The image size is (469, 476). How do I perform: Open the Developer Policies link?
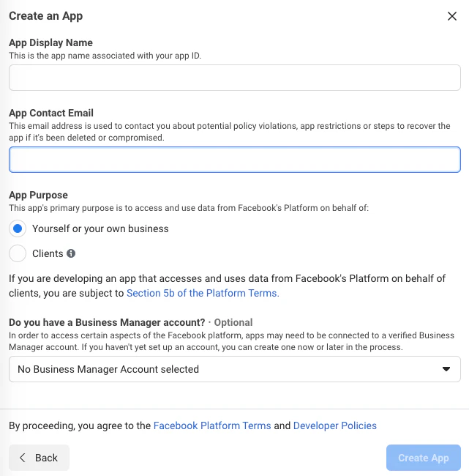335,425
